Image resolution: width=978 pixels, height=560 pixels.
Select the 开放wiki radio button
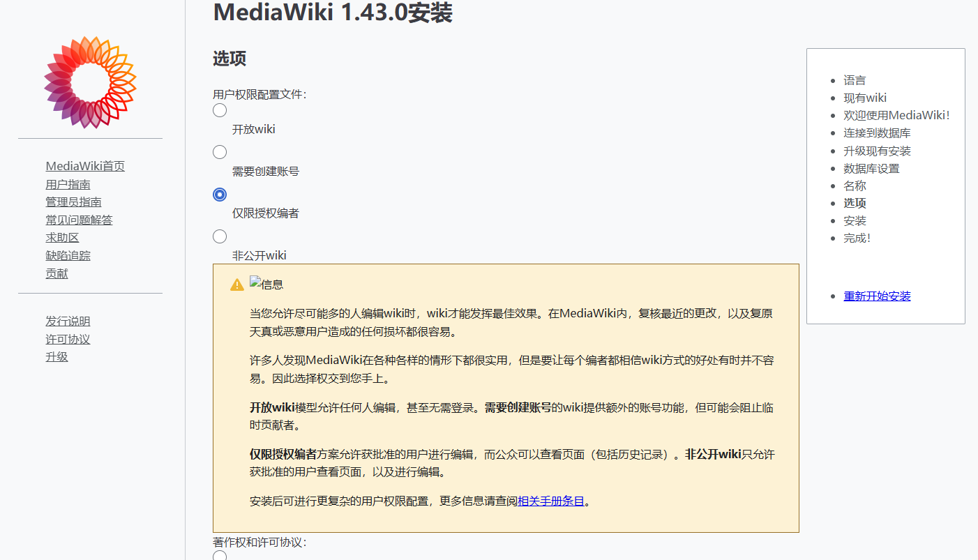pyautogui.click(x=220, y=110)
